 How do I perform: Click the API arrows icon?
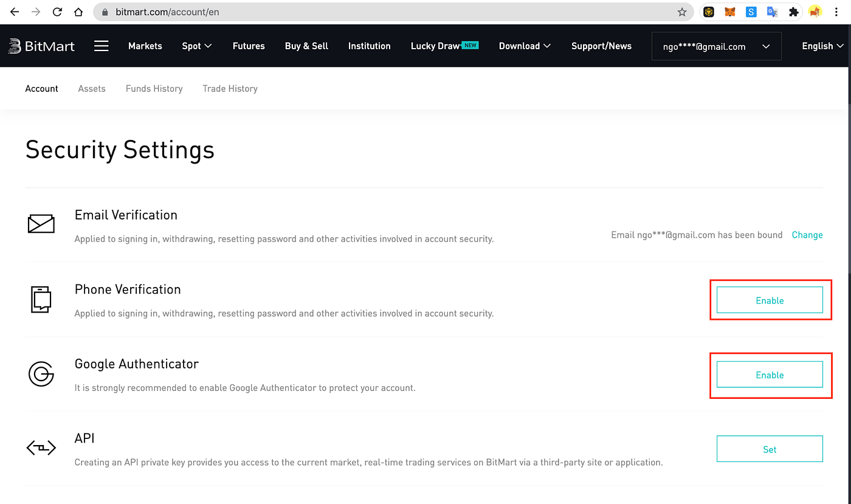tap(41, 448)
